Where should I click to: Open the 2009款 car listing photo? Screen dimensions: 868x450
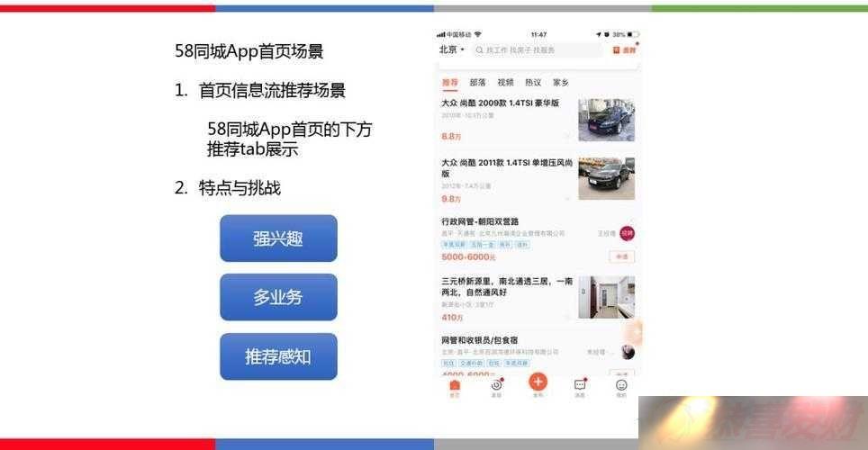coord(607,120)
